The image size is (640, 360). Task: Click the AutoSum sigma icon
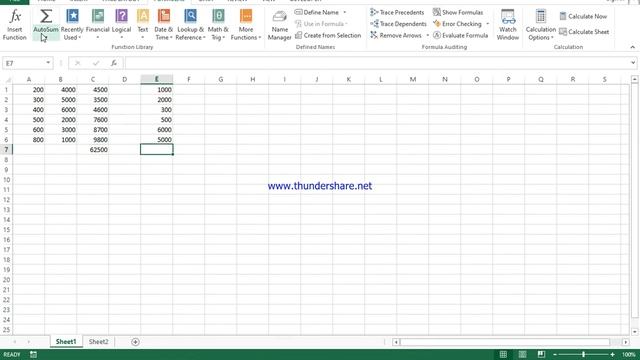[x=46, y=17]
